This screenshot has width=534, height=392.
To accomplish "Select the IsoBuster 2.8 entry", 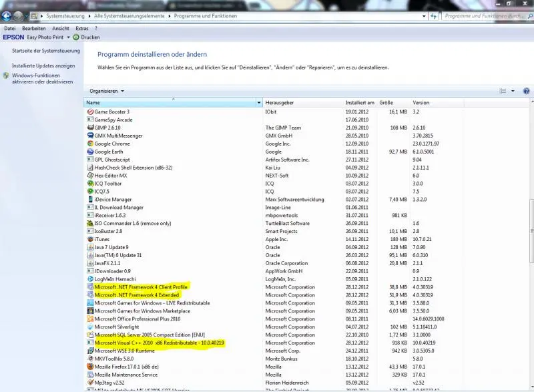I will tap(108, 231).
